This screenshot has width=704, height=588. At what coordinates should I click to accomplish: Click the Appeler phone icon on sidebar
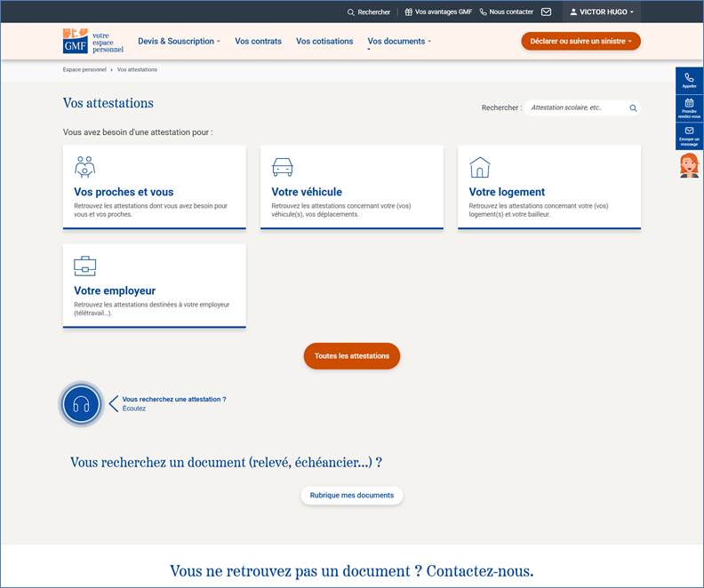point(689,80)
